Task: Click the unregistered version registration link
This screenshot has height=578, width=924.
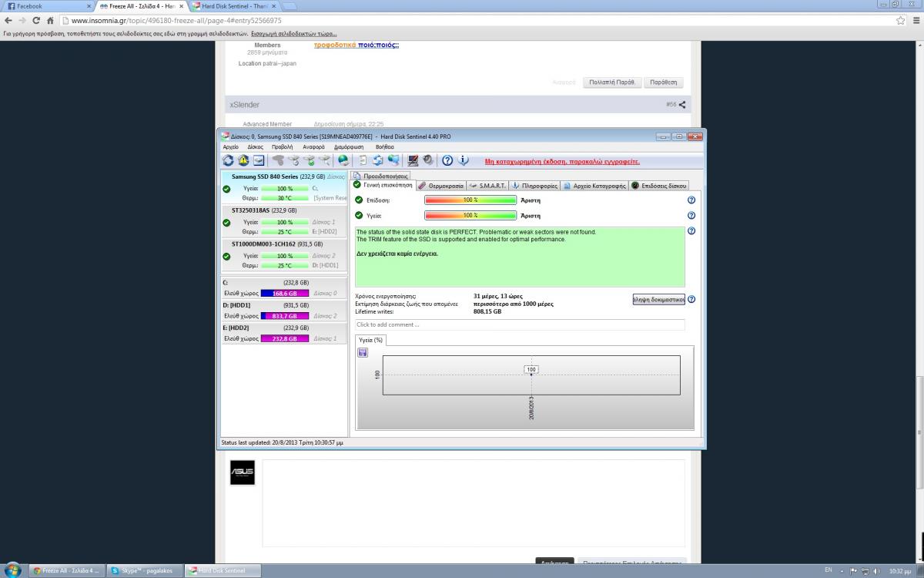Action: [x=562, y=162]
